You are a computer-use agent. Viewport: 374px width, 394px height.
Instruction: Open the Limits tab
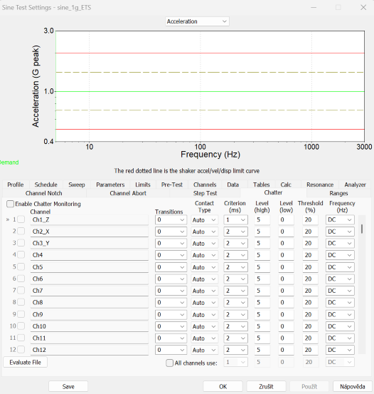click(x=143, y=185)
